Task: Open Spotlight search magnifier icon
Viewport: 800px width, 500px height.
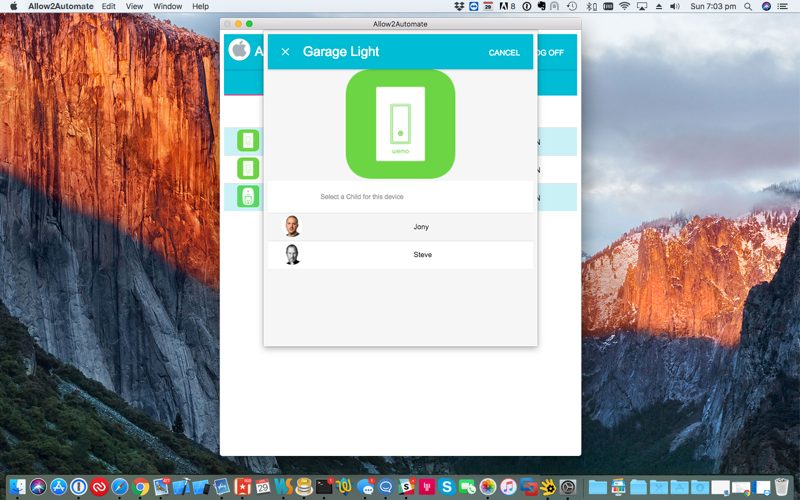Action: click(x=748, y=7)
